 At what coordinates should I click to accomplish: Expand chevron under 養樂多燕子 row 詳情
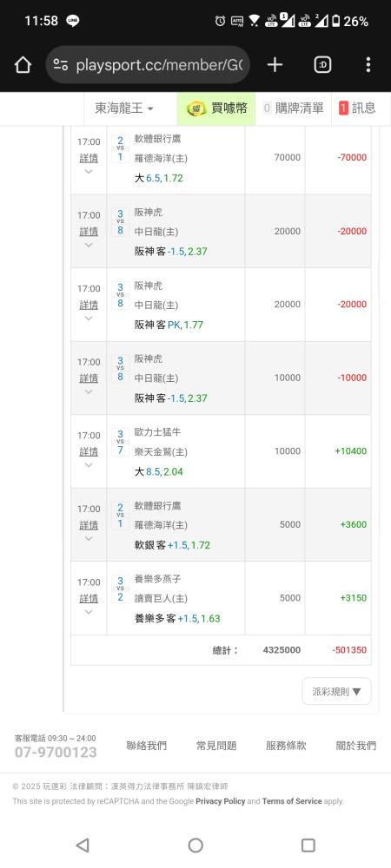point(89,612)
